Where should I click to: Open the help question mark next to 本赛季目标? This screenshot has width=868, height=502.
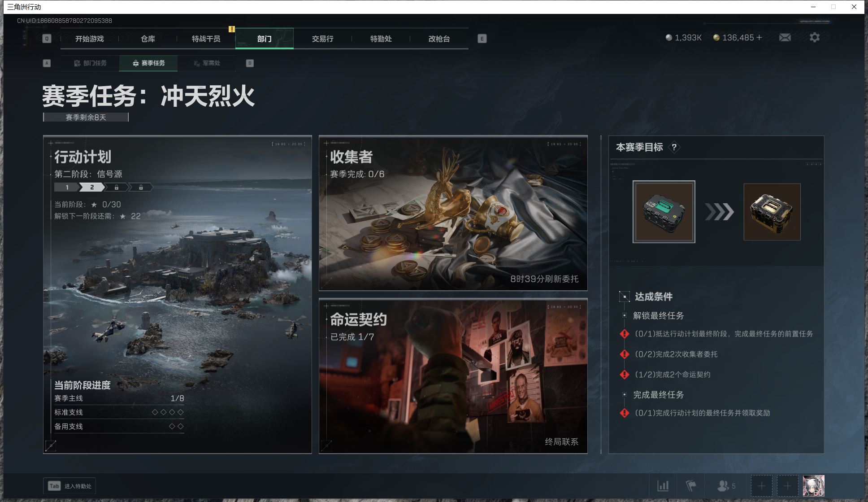pyautogui.click(x=674, y=147)
